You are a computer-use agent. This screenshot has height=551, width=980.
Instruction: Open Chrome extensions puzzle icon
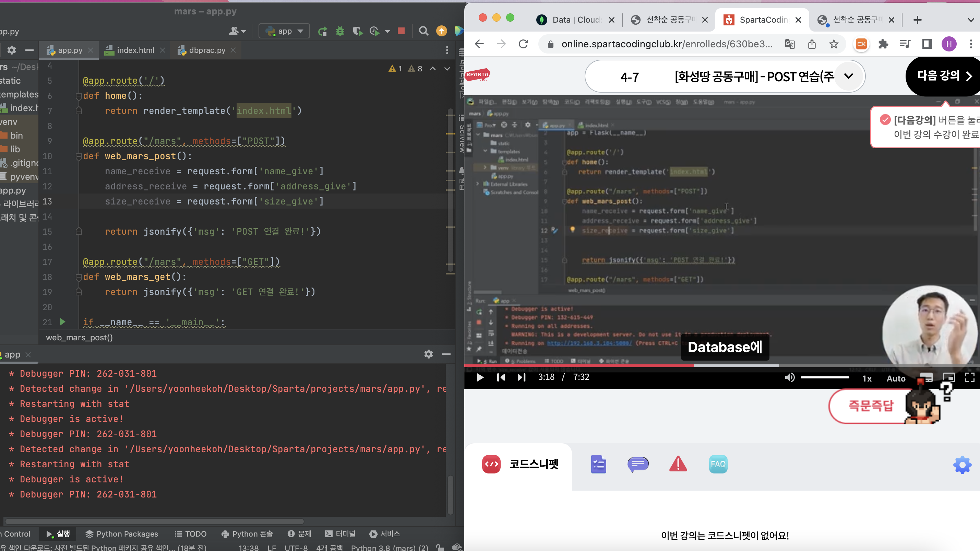[x=883, y=44]
